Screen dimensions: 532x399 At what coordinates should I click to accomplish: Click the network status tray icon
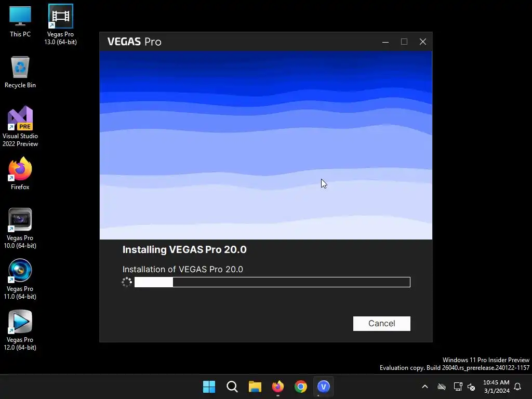tap(458, 387)
